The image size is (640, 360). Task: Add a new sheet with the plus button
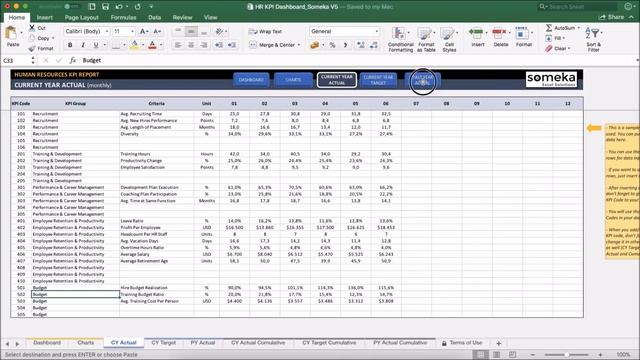tap(498, 343)
